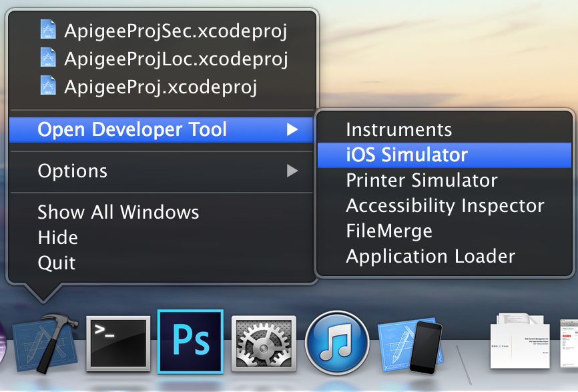Expand Options submenu arrow

[292, 171]
